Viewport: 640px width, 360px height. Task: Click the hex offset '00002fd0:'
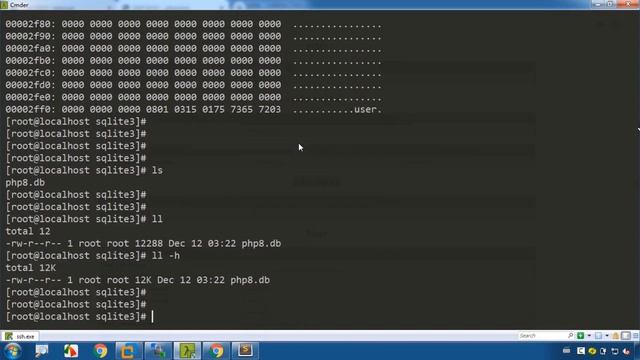[x=31, y=85]
